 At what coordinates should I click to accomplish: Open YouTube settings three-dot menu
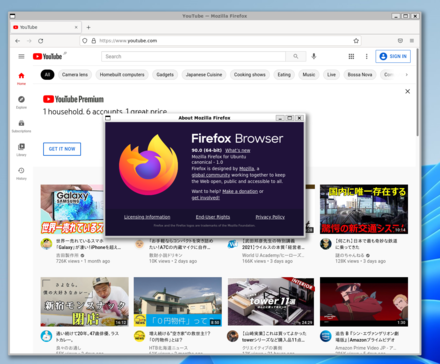(x=367, y=56)
